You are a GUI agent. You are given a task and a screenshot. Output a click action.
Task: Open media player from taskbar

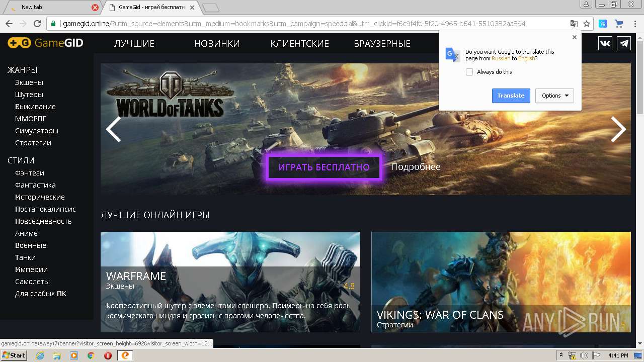click(74, 355)
